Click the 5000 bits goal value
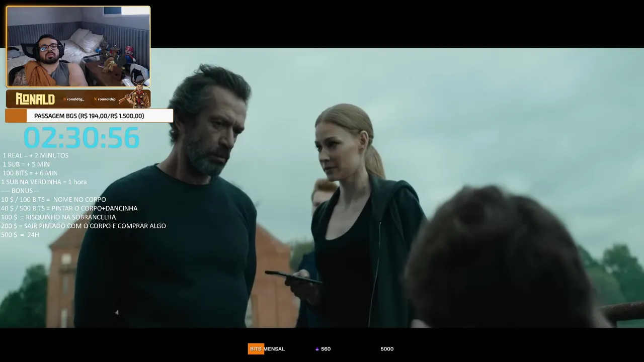This screenshot has height=362, width=644. point(387,349)
